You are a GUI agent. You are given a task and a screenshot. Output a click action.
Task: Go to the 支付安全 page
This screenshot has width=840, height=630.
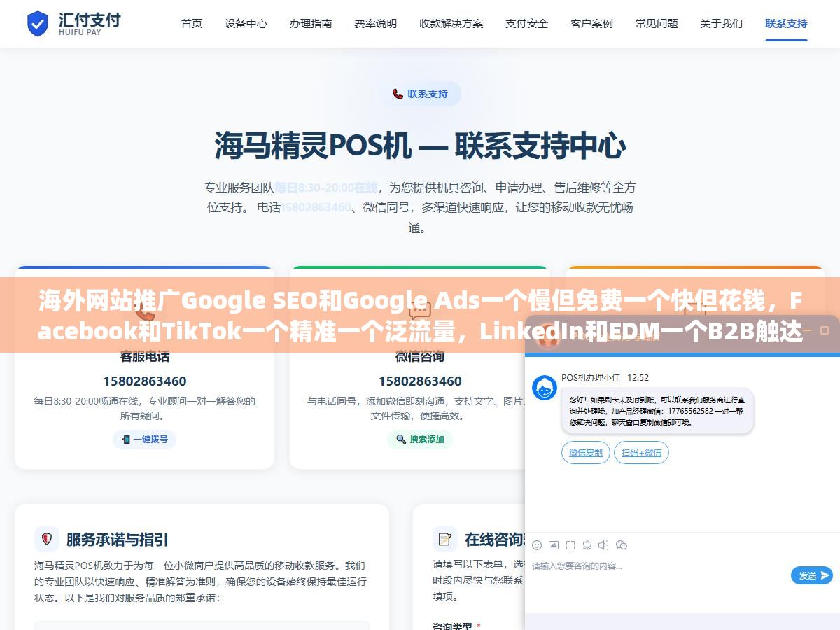[527, 23]
